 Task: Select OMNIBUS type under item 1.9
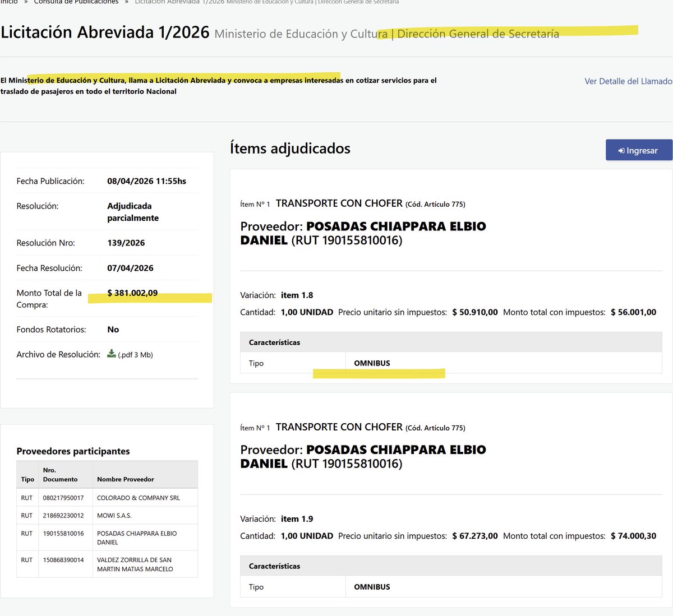pyautogui.click(x=372, y=587)
